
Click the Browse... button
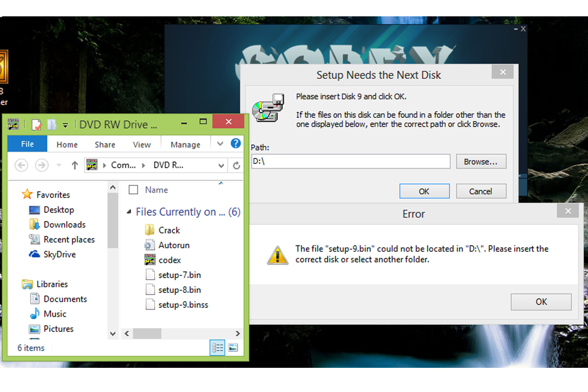pos(481,162)
